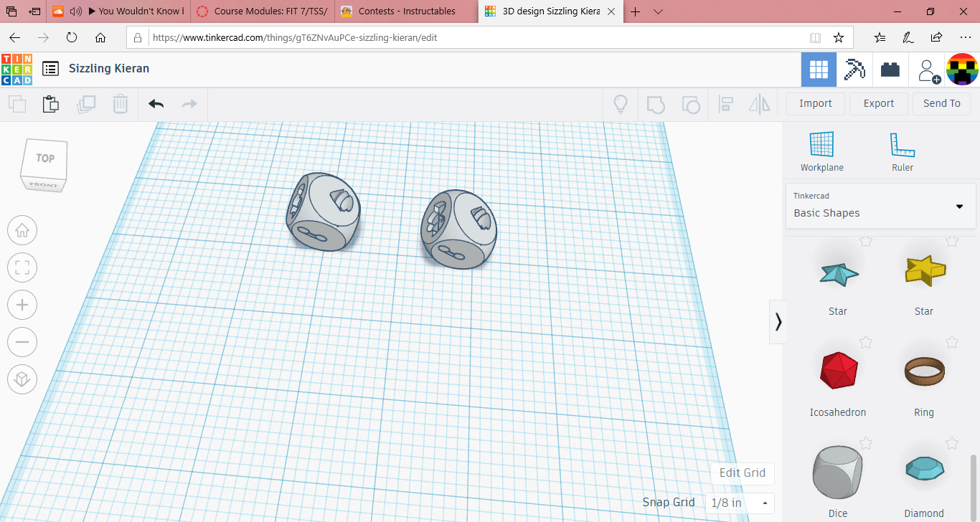
Task: Favorite the Dice with its star
Action: [866, 443]
